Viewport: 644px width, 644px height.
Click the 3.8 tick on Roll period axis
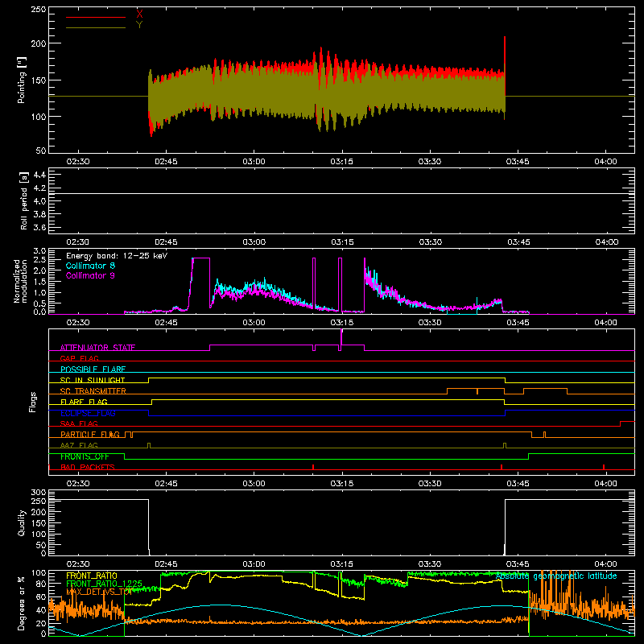click(39, 214)
